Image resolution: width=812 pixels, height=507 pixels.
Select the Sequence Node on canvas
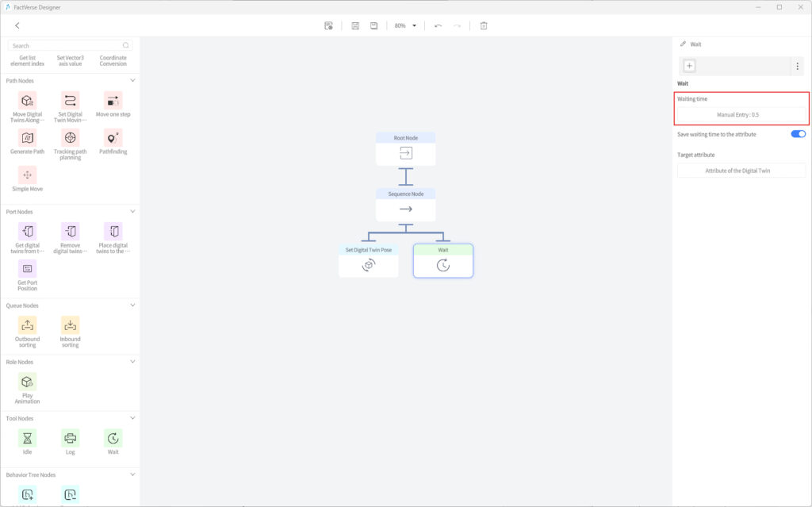pos(405,205)
